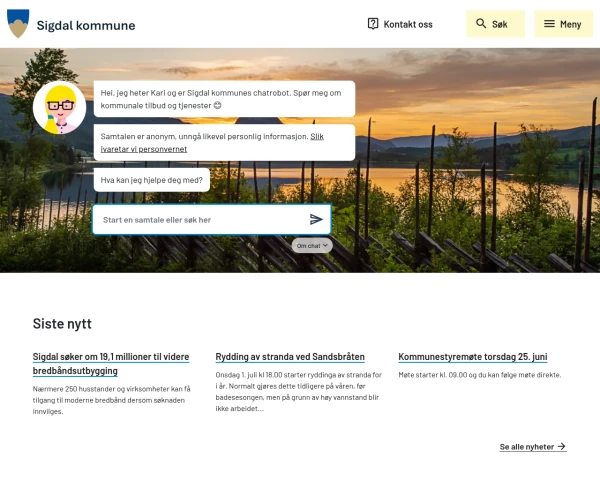The image size is (600, 480).
Task: Click the Sigdal kommune site title
Action: click(86, 25)
